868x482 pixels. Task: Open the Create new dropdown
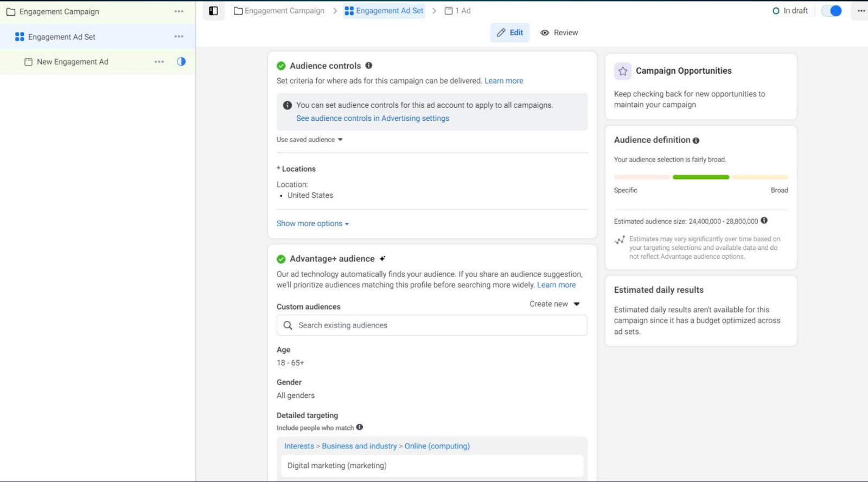tap(554, 304)
